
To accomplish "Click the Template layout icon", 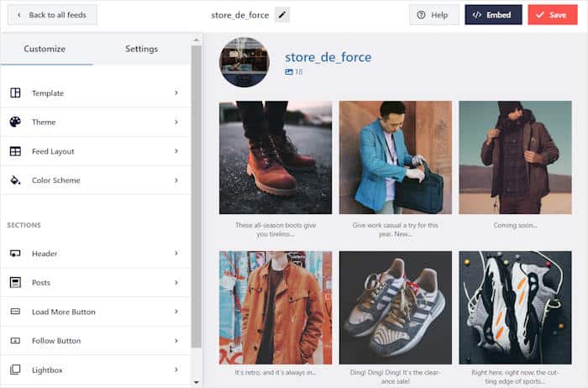I will (15, 92).
